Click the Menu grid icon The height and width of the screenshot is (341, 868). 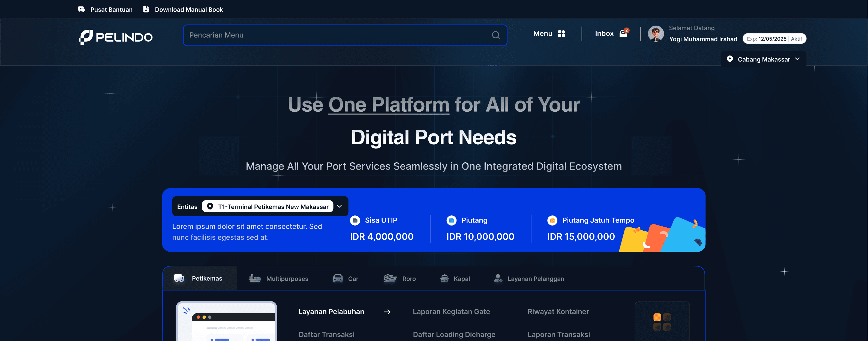click(x=561, y=34)
